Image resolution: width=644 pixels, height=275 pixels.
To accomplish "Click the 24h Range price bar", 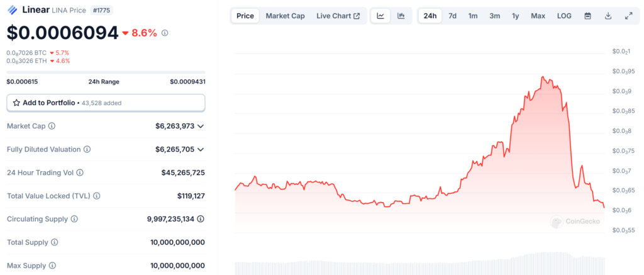I will 106,72.
